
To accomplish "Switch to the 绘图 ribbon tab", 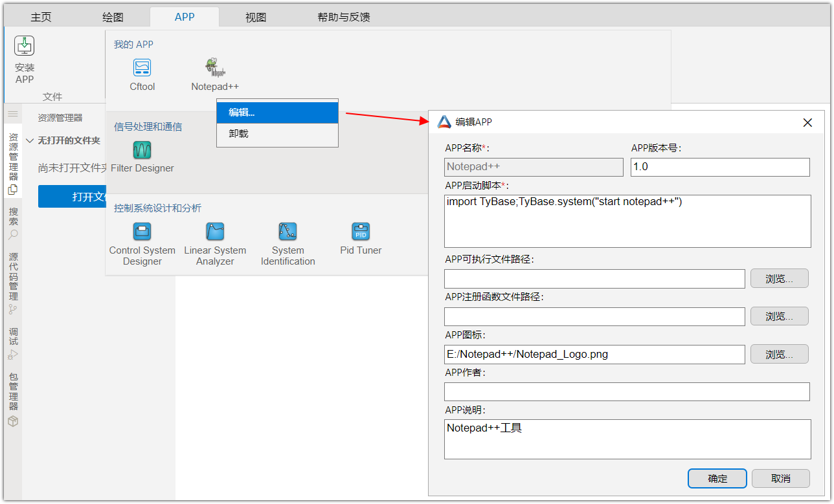I will coord(113,17).
